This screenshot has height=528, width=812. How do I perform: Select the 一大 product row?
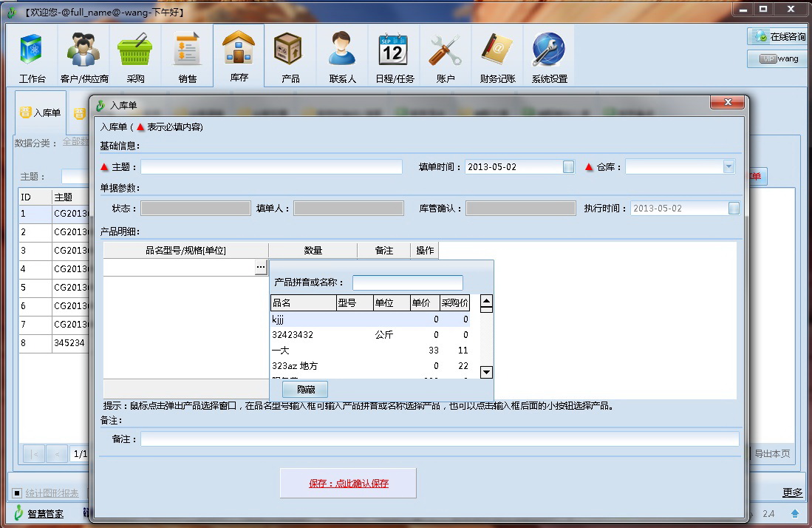tap(371, 351)
